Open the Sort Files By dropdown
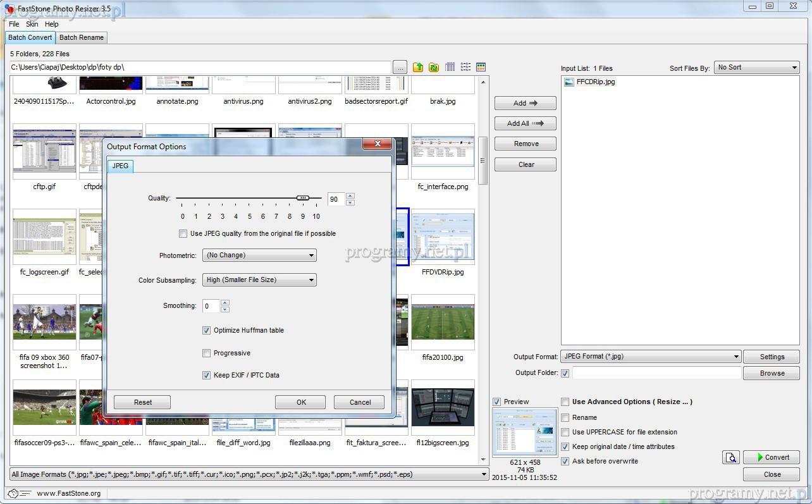Viewport: 812px width, 504px height. click(757, 68)
